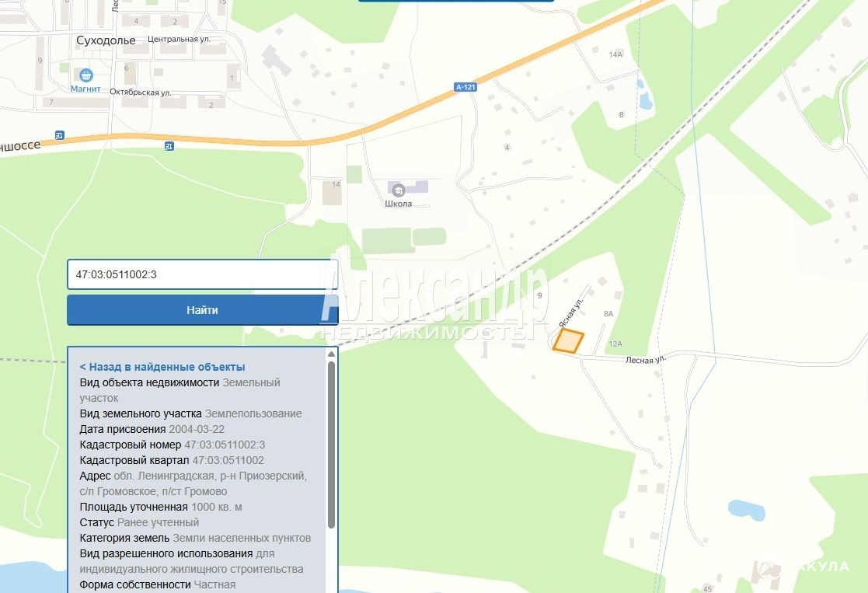Click building number 14A on map
This screenshot has height=593, width=868.
click(615, 54)
